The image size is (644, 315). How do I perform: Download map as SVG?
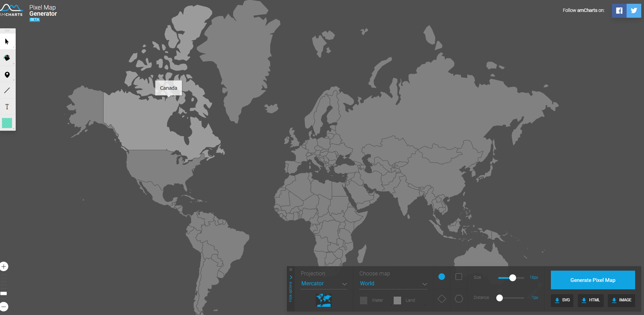pyautogui.click(x=562, y=300)
